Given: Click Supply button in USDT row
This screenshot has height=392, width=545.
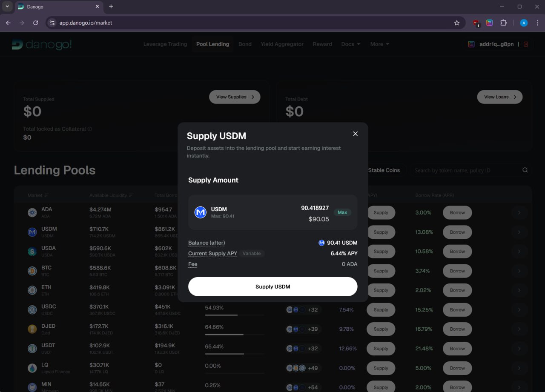Looking at the screenshot, I should [x=381, y=349].
